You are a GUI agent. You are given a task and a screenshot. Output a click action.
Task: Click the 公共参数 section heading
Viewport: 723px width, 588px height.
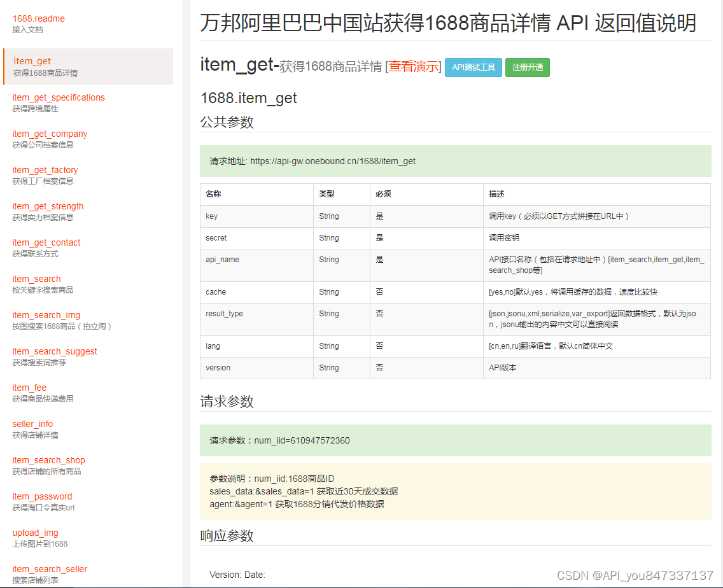227,122
